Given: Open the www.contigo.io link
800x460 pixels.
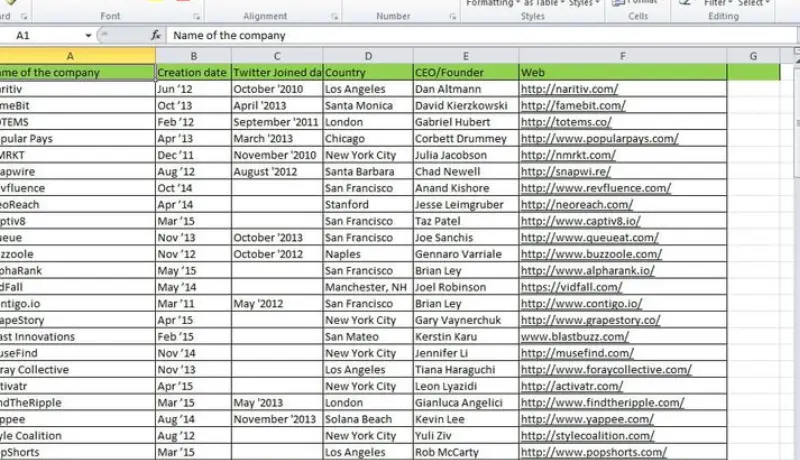Looking at the screenshot, I should tap(581, 303).
